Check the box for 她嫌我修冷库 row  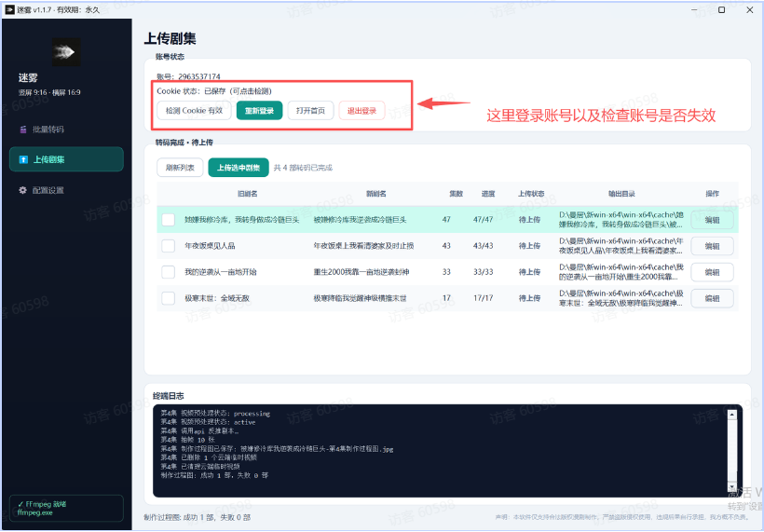point(168,220)
